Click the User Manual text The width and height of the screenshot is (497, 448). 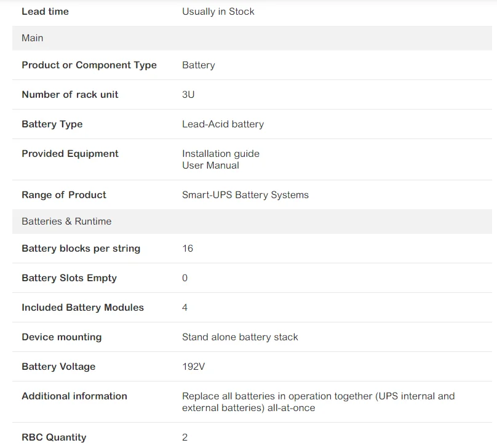coord(210,165)
